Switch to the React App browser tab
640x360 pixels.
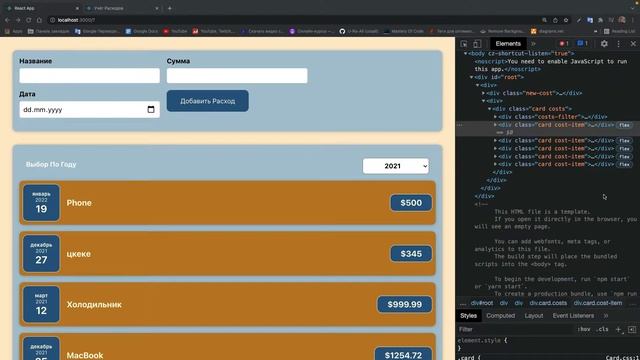[x=42, y=8]
